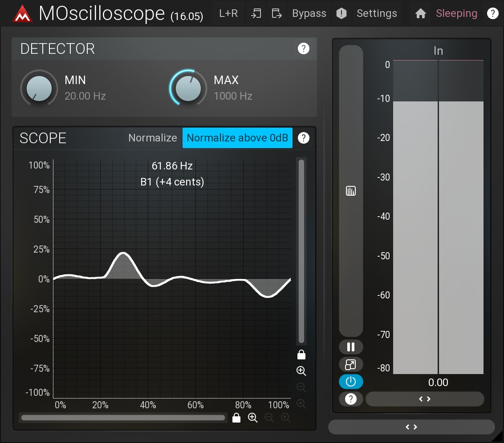Screen dimensions: 504x443
Task: Open the Scope panel help icon
Action: pos(304,138)
